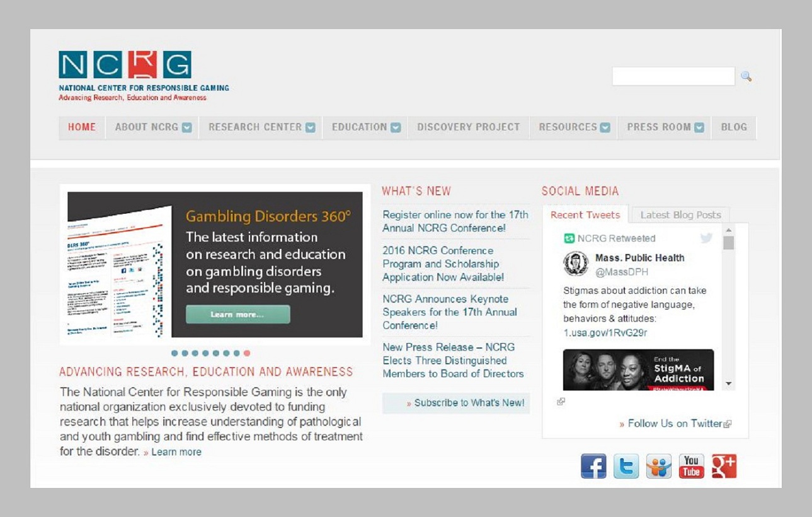The width and height of the screenshot is (812, 517).
Task: Select the seventh carousel slide dot
Action: pyautogui.click(x=237, y=353)
